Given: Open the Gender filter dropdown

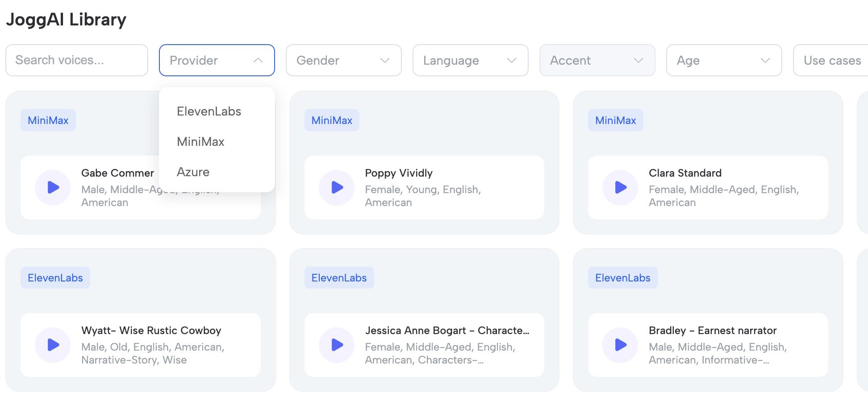Looking at the screenshot, I should click(343, 60).
